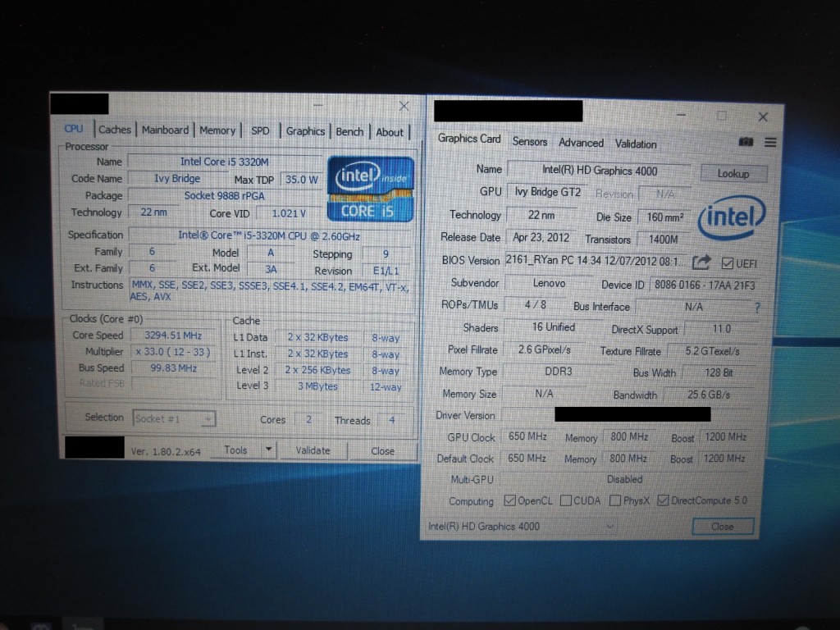840x630 pixels.
Task: Click the BIOS Version field
Action: [x=596, y=261]
